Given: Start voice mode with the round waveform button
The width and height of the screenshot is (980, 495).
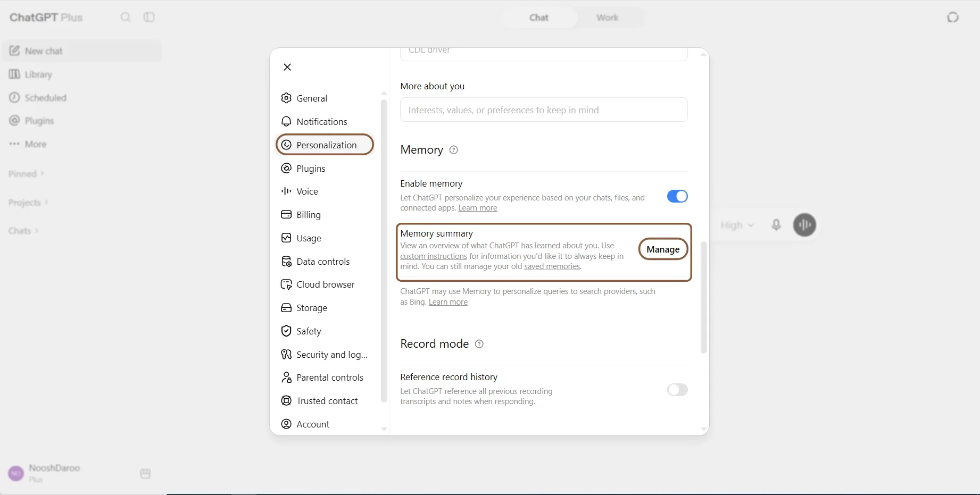Looking at the screenshot, I should (804, 225).
